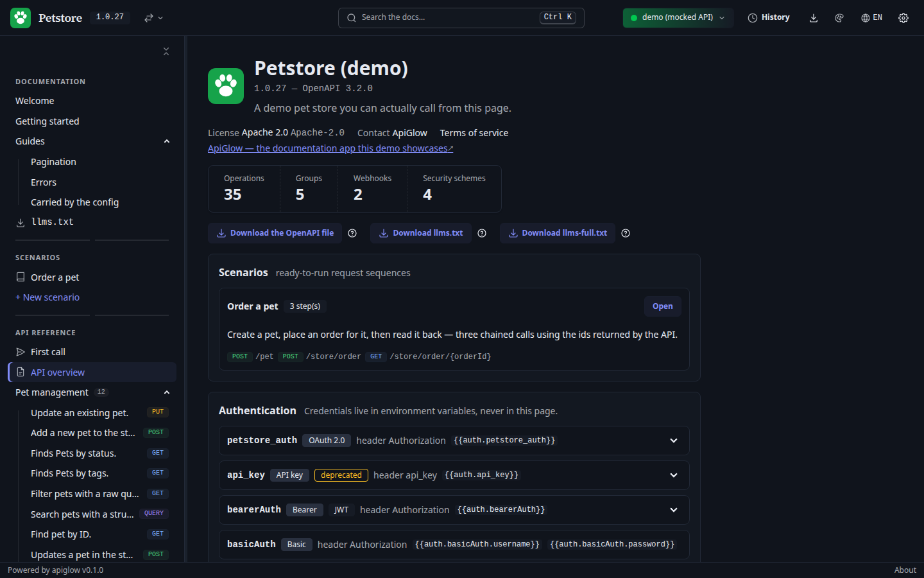Click + New scenario link
Screen dimensions: 924x578
click(47, 297)
